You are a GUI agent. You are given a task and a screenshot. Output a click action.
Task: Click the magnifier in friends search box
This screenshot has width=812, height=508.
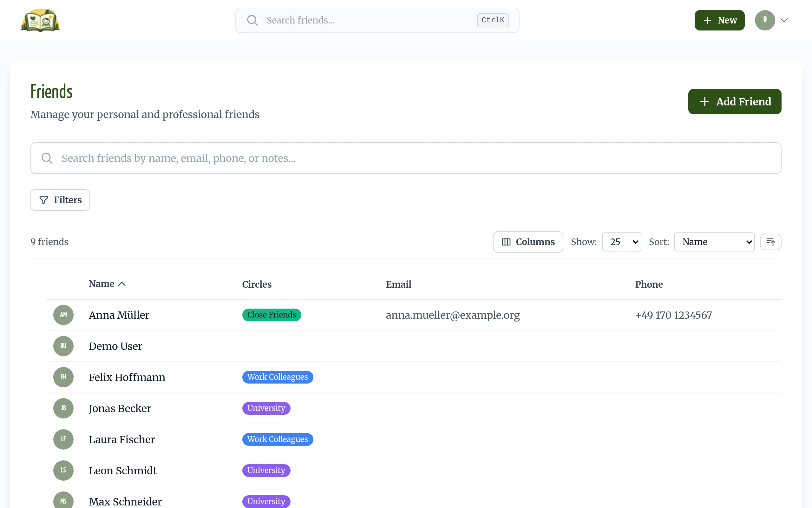pyautogui.click(x=47, y=158)
